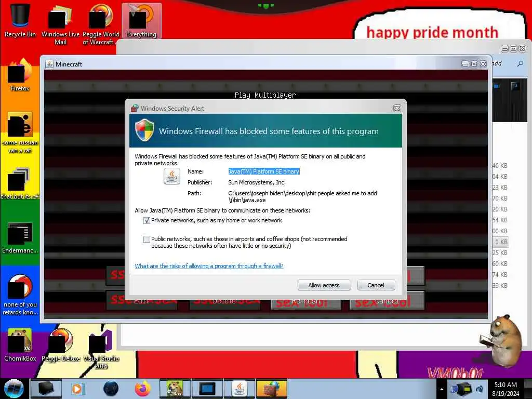Open the Windows Start menu orb
This screenshot has height=399, width=532.
[x=14, y=389]
